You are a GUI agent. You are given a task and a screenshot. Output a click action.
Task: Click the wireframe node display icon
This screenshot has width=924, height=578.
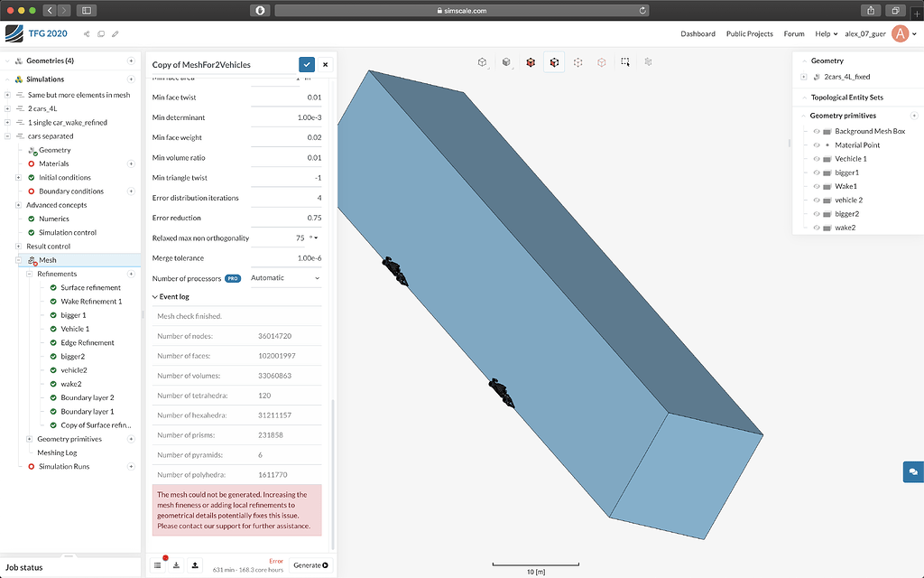tap(577, 62)
